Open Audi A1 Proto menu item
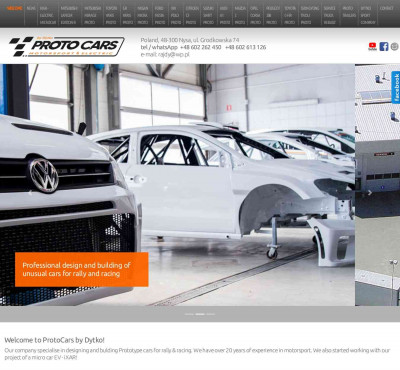This screenshot has height=370, width=400. (x=225, y=15)
